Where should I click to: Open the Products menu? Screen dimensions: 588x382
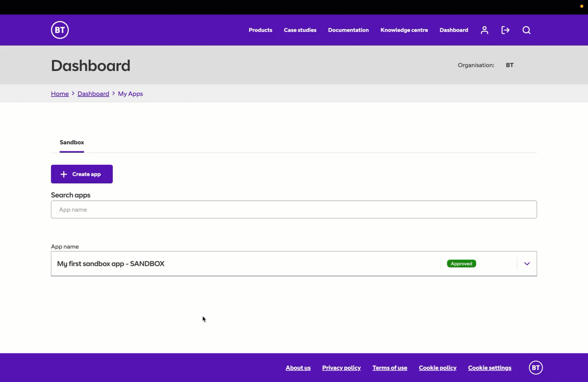point(261,30)
